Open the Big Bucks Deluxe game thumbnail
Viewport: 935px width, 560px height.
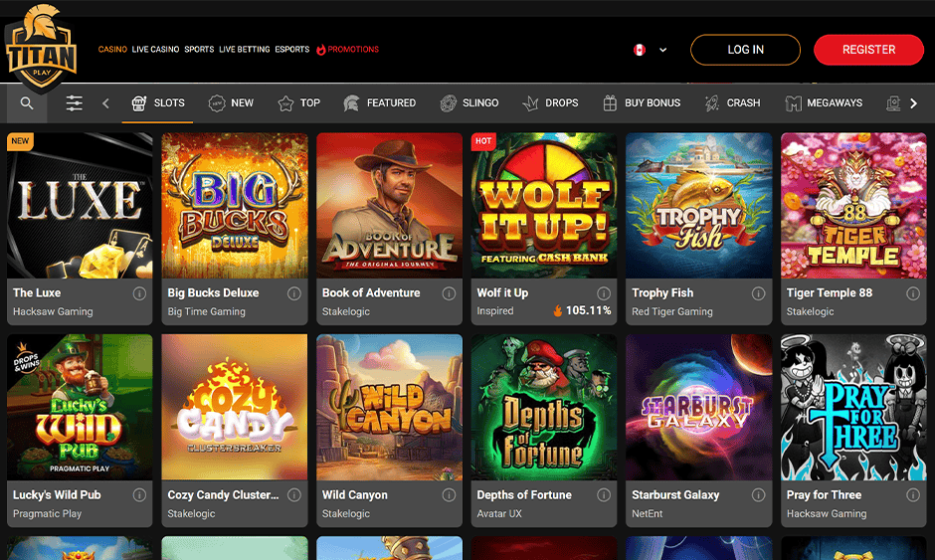(235, 205)
